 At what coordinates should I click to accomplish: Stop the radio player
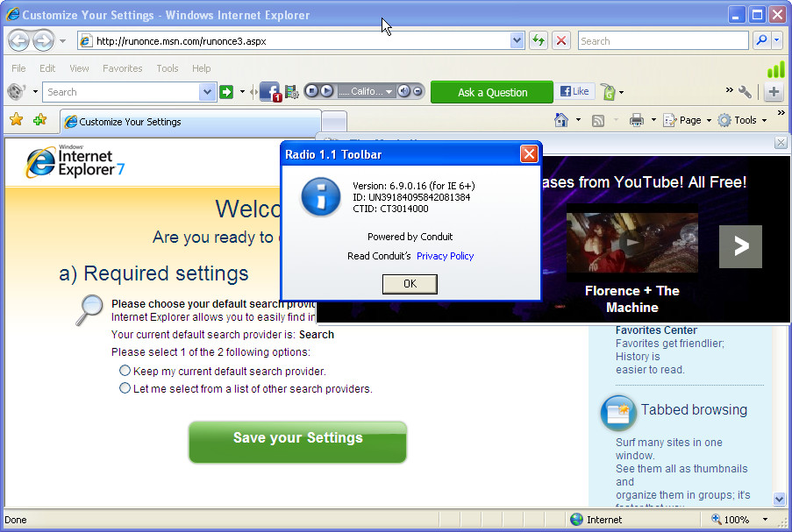click(311, 91)
